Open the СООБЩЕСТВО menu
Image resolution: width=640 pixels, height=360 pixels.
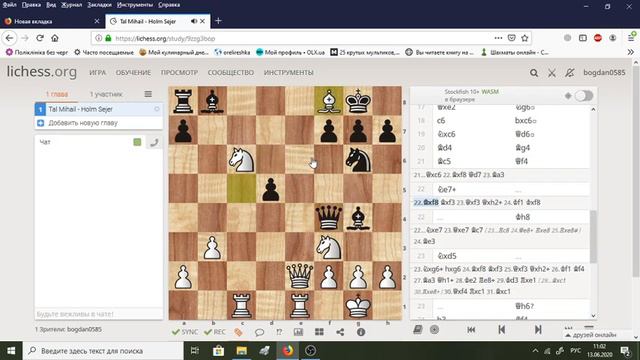231,73
